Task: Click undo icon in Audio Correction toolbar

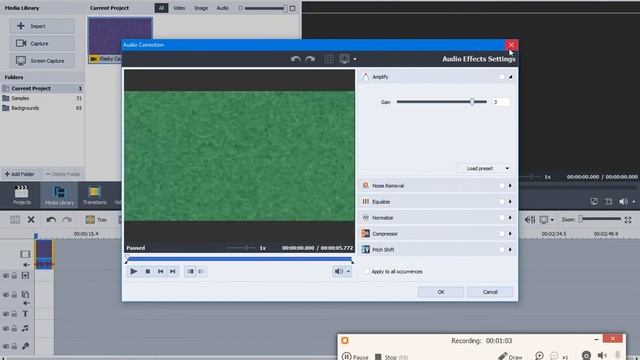Action: point(296,59)
